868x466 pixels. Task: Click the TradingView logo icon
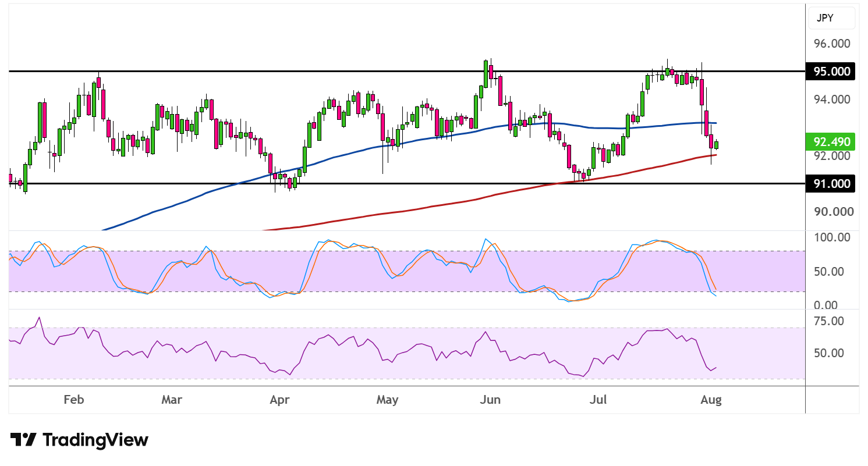click(24, 440)
